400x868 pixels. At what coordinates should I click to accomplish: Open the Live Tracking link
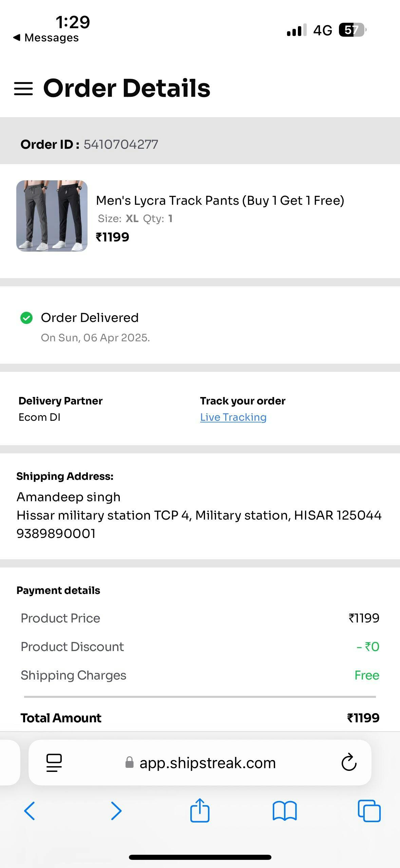point(233,417)
